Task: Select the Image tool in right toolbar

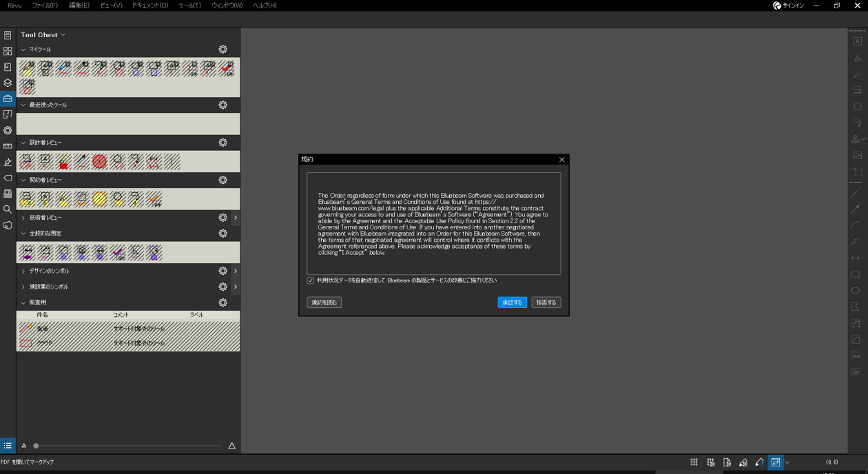Action: [x=857, y=156]
